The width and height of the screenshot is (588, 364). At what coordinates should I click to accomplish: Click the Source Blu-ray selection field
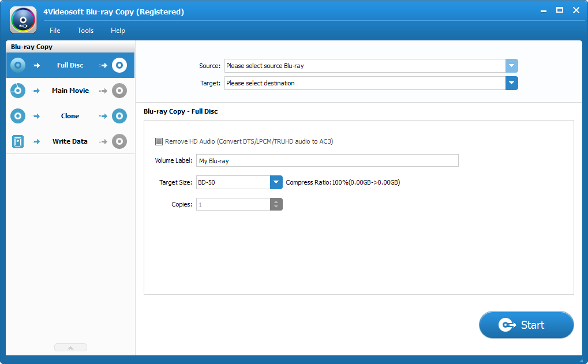pos(365,66)
